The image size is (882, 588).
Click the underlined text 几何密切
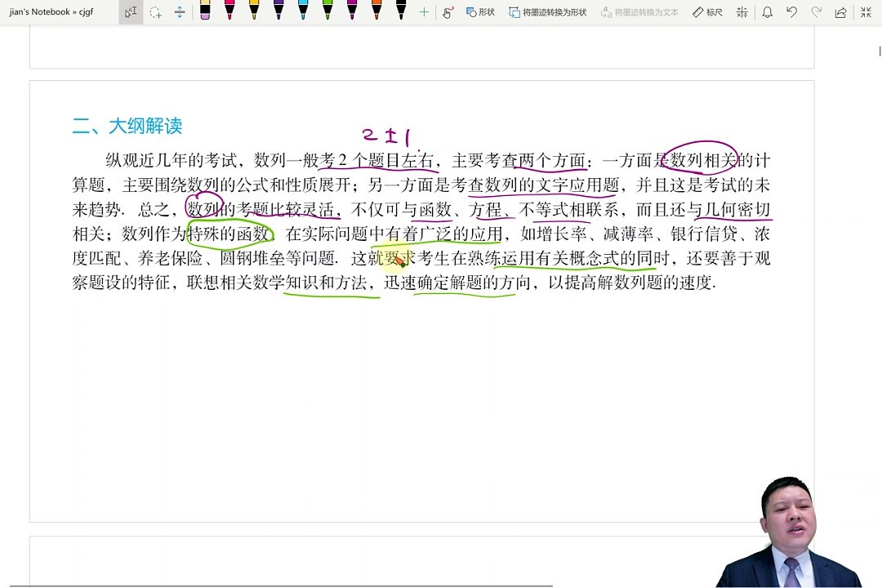tap(737, 209)
